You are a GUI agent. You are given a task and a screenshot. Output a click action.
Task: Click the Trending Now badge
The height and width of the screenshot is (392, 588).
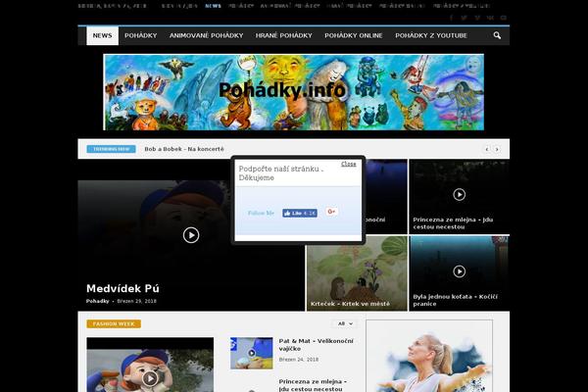[x=111, y=149]
